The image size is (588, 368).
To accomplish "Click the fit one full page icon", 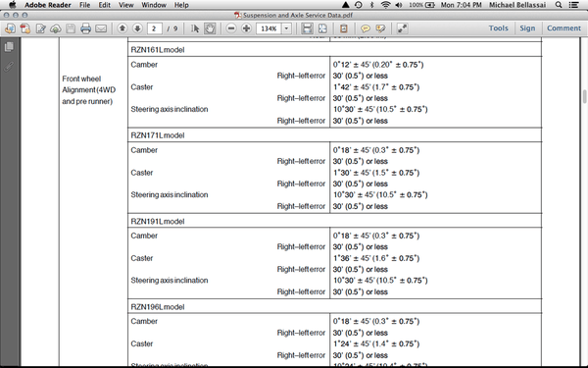I will (x=322, y=28).
